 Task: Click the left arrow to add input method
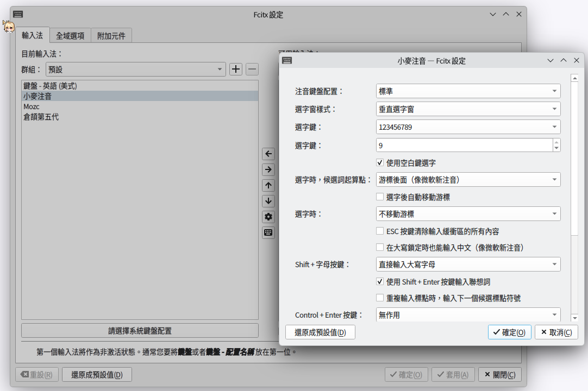pos(268,154)
